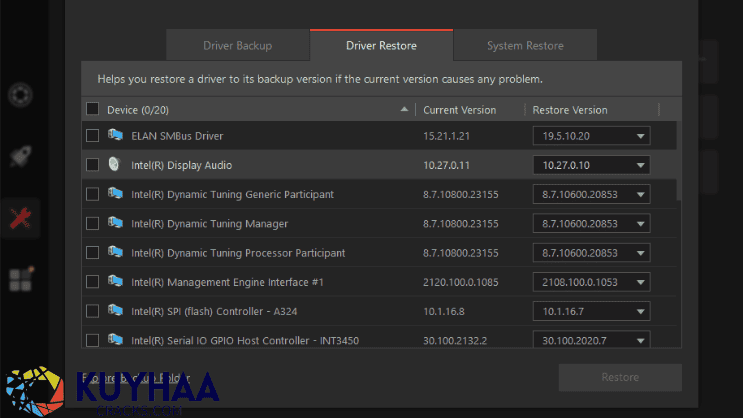The width and height of the screenshot is (743, 418).
Task: Enable the Dynamic Tuning Processor Participant checkbox
Action: [x=92, y=253]
